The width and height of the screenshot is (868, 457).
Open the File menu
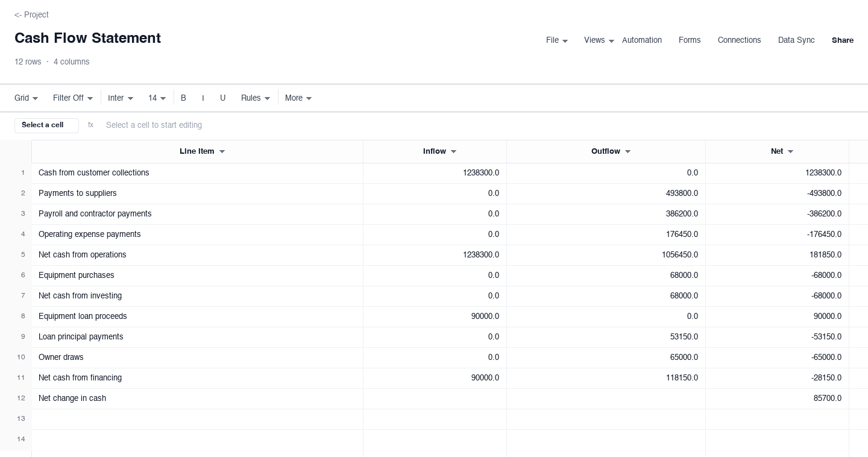[557, 40]
